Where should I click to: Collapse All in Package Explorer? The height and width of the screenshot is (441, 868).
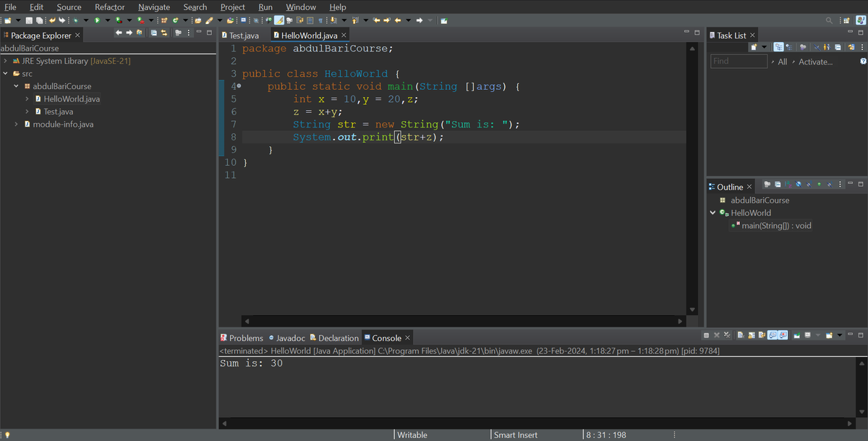coord(153,33)
